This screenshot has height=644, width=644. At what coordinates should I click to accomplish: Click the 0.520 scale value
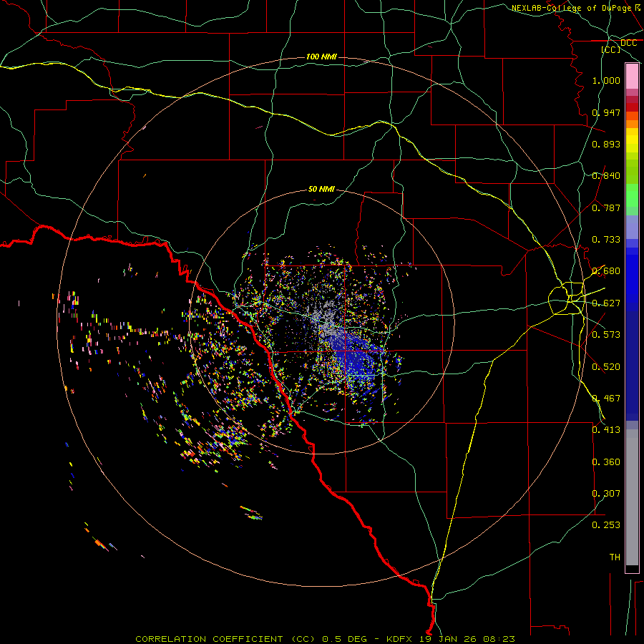[606, 367]
